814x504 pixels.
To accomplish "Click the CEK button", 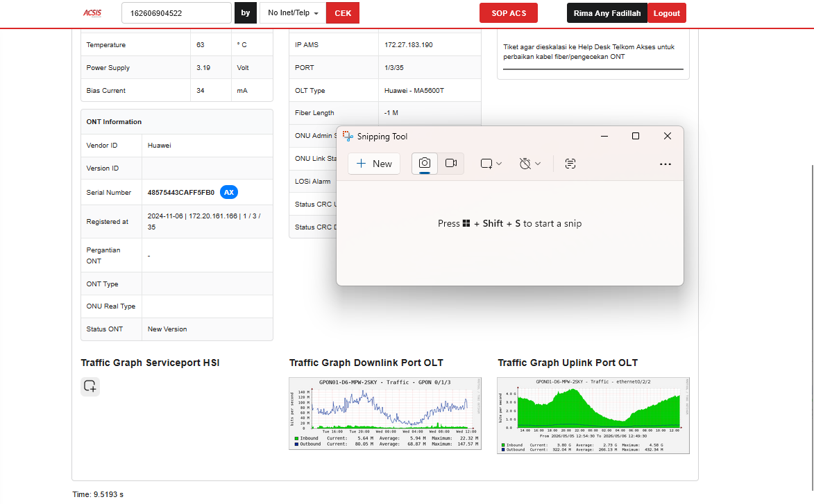I will pyautogui.click(x=343, y=13).
